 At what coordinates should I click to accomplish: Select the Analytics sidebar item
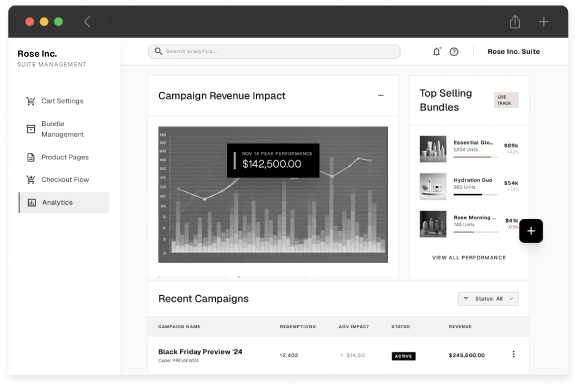point(64,202)
